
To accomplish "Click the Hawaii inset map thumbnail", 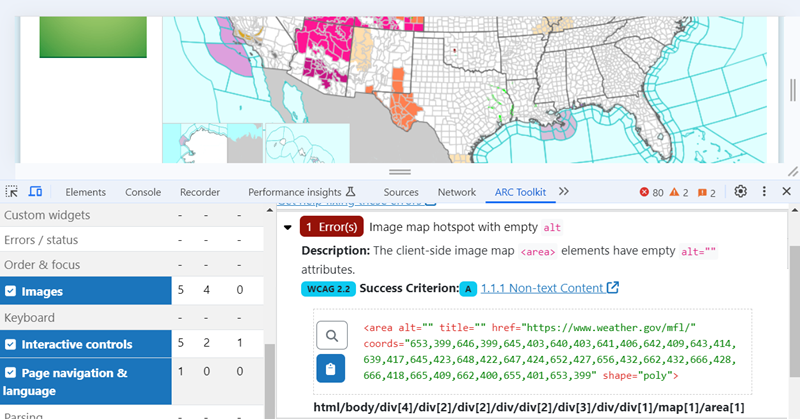I will 308,143.
